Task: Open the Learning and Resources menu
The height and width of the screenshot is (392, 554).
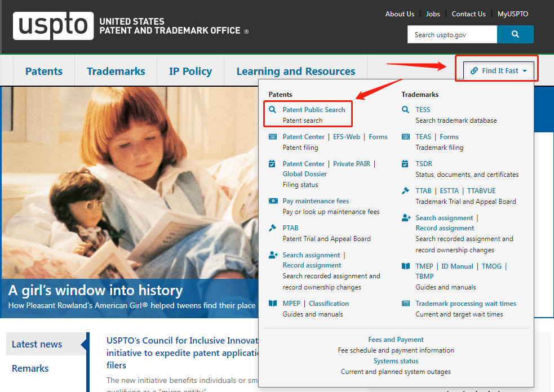Action: (296, 72)
